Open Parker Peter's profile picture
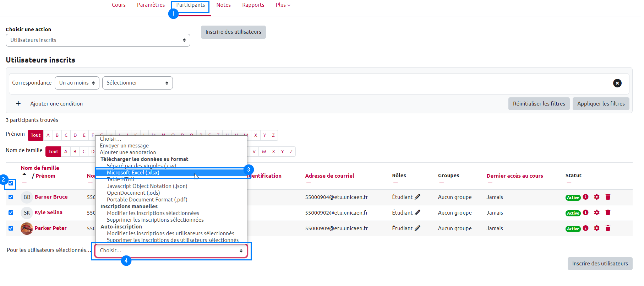The image size is (644, 286). point(27,228)
